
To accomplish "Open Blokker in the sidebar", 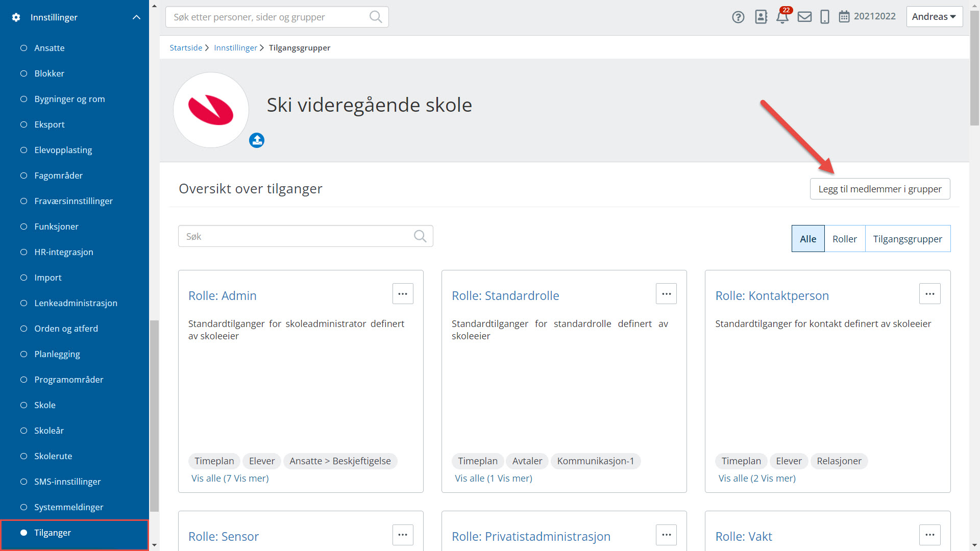I will [x=50, y=73].
